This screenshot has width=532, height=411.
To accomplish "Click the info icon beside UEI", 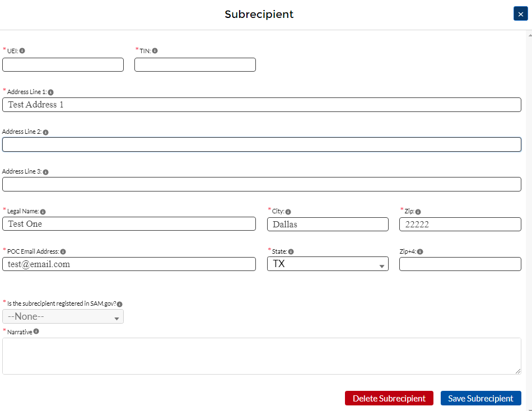I will coord(22,50).
